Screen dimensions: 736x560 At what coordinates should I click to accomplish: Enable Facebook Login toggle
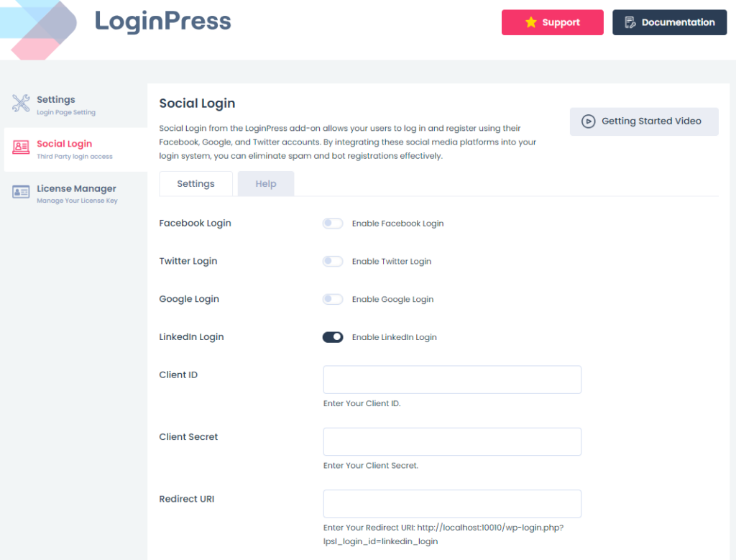click(x=333, y=224)
